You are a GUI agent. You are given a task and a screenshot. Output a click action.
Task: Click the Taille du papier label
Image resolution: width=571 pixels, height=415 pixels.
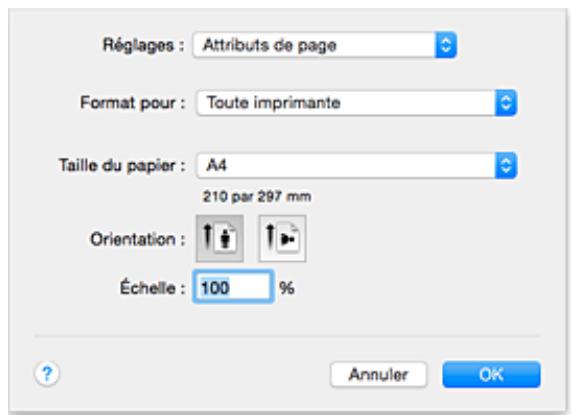(x=122, y=166)
